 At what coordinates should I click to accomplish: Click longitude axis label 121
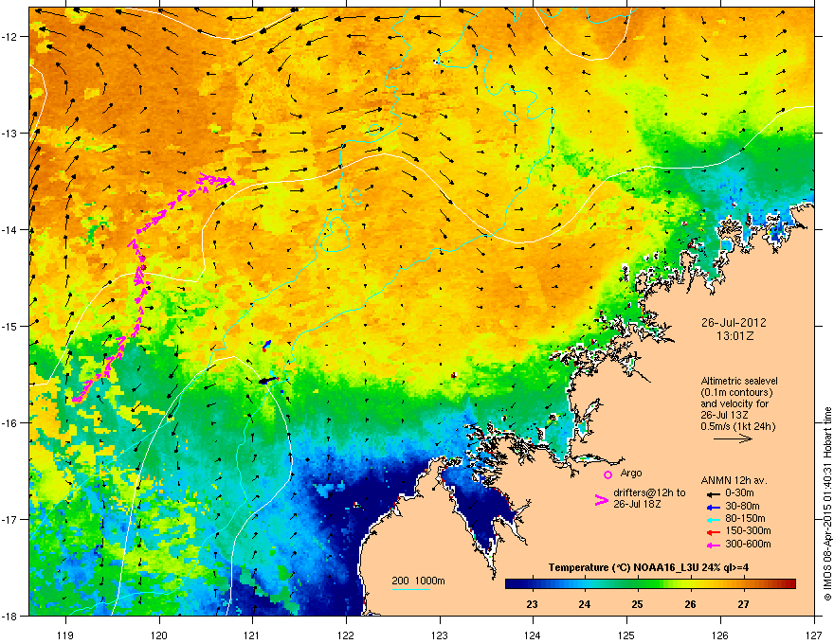[253, 635]
